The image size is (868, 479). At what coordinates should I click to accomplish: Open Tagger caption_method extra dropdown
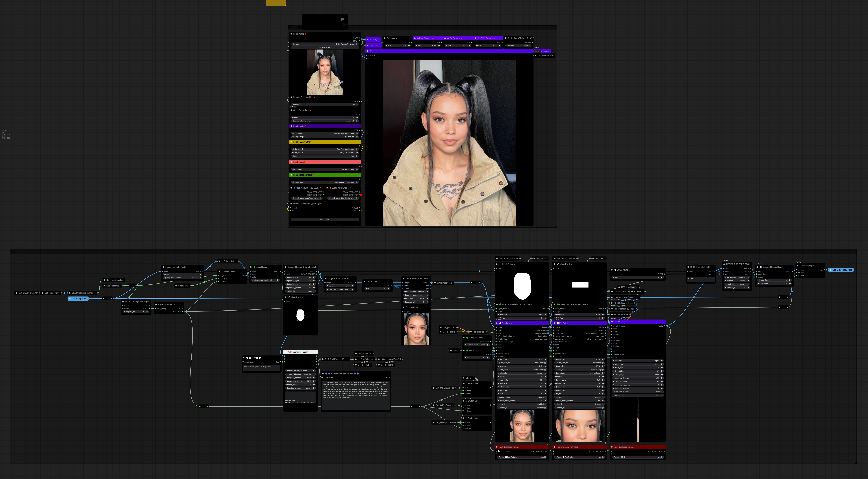pyautogui.click(x=301, y=378)
